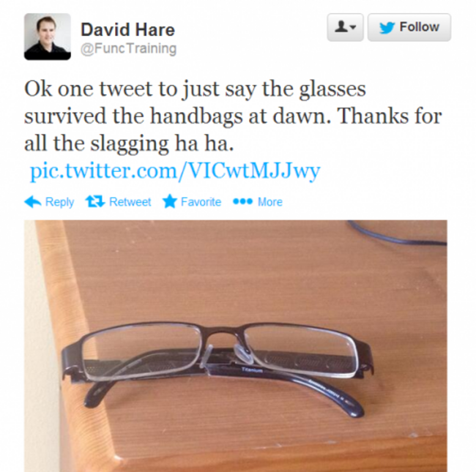Click the Reply arrow icon

tap(32, 202)
